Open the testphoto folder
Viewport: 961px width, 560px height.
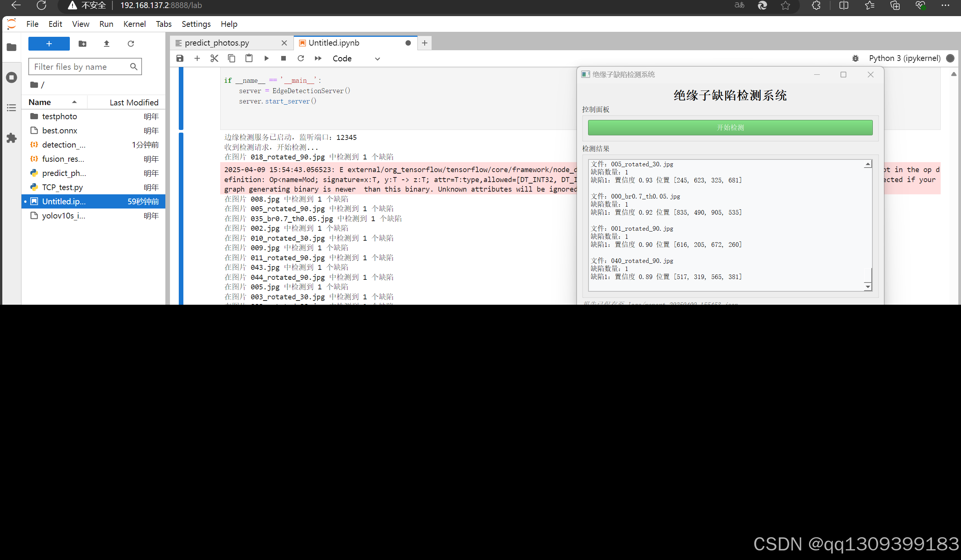[x=59, y=117]
